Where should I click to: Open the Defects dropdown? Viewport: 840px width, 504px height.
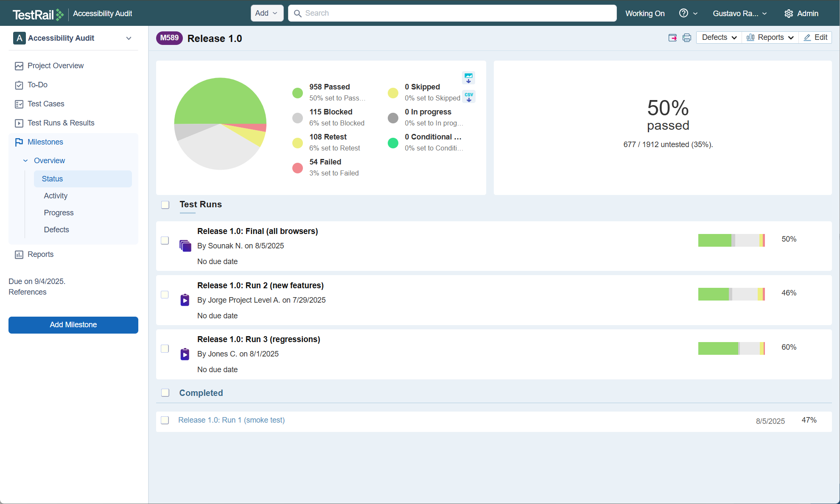pos(719,37)
